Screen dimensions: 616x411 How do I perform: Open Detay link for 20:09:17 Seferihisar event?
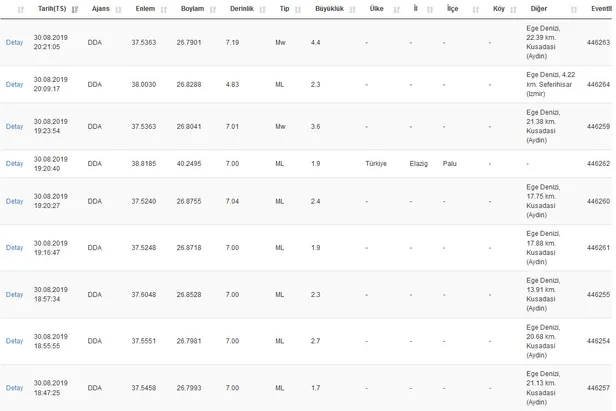click(14, 84)
